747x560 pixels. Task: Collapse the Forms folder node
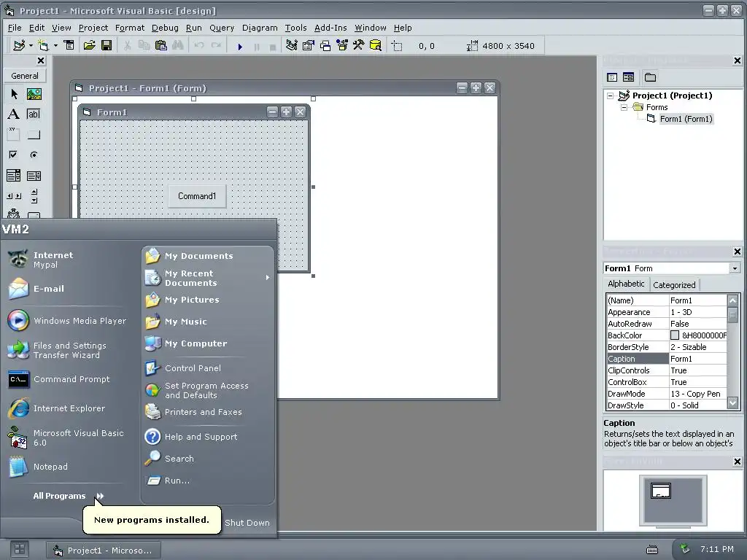click(624, 108)
